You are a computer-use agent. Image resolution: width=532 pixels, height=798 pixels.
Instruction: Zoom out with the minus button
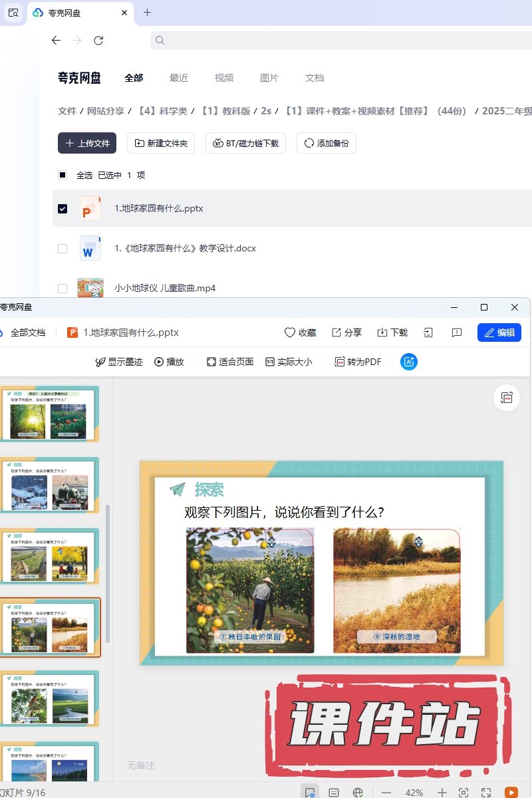click(x=386, y=792)
